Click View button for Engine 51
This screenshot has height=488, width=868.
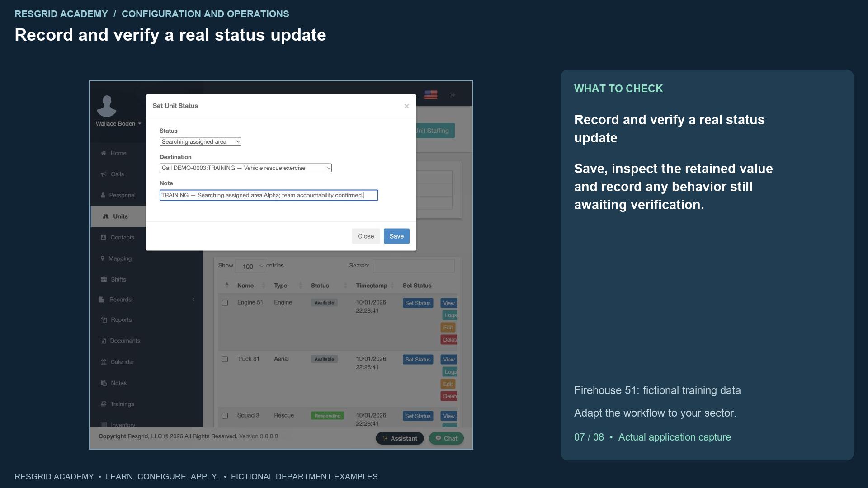click(x=449, y=303)
